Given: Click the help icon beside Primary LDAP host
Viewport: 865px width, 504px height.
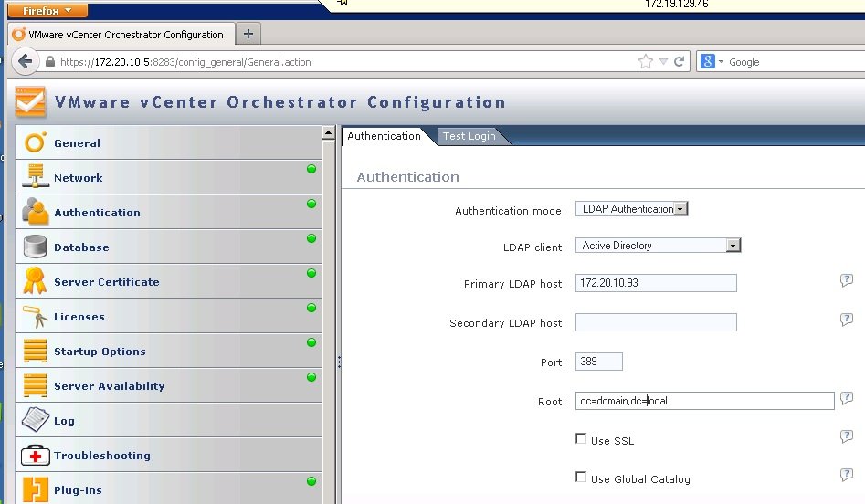Looking at the screenshot, I should pos(846,280).
